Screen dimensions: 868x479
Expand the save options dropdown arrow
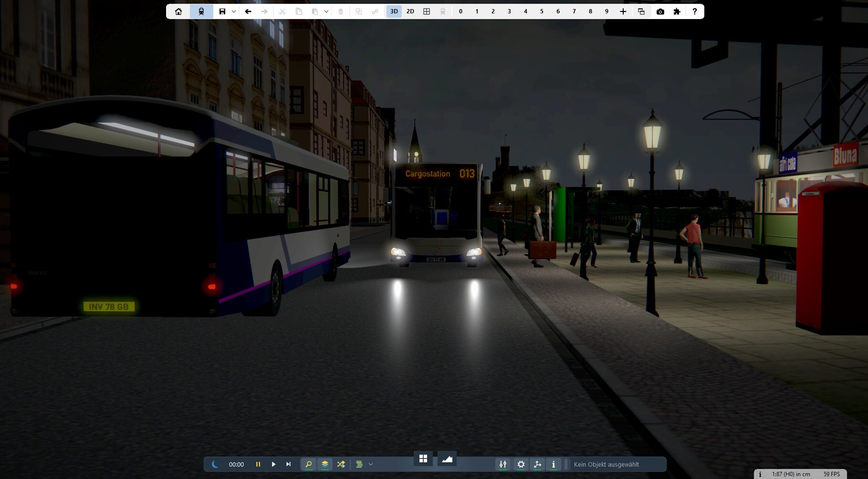point(234,11)
